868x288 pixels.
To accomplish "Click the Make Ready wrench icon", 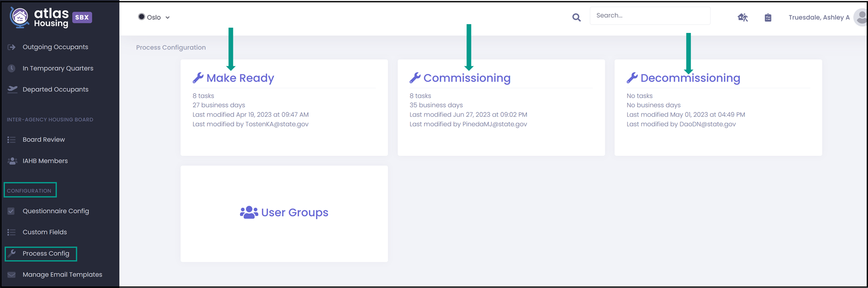I will (x=198, y=78).
